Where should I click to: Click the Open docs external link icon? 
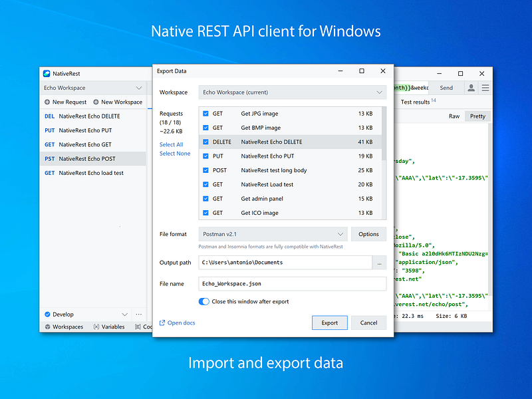162,323
